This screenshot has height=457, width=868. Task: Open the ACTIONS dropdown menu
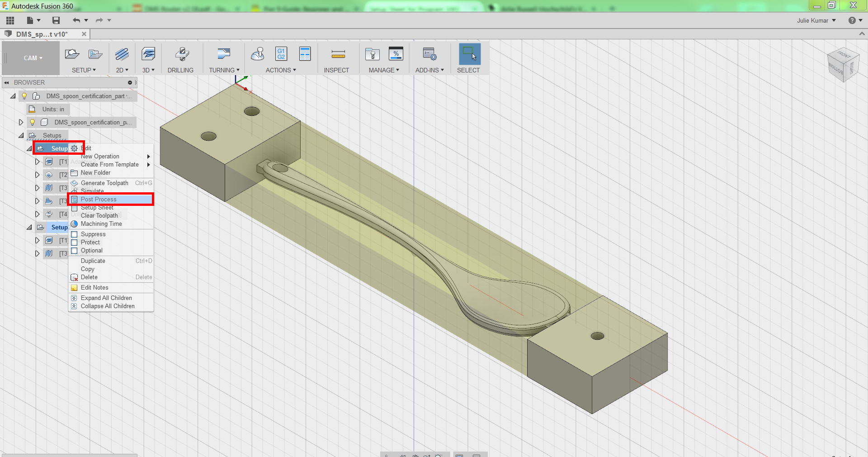(x=281, y=70)
